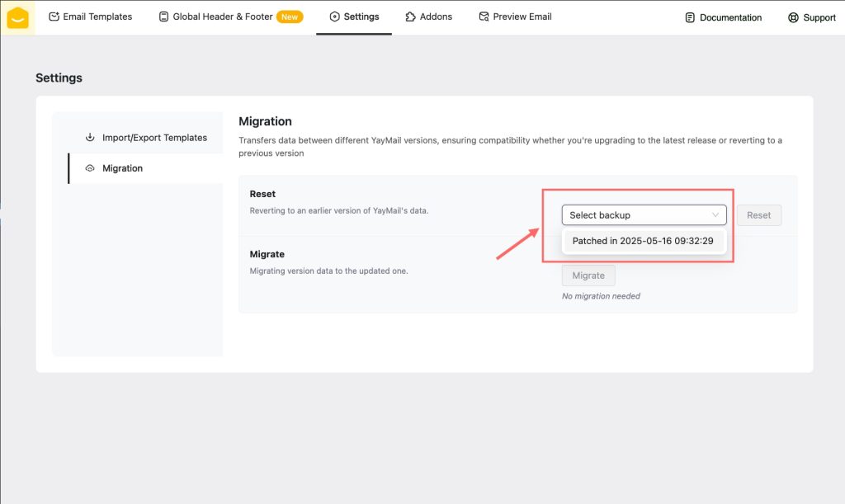Click the Settings gear icon in the nav
Image resolution: width=845 pixels, height=504 pixels.
335,16
